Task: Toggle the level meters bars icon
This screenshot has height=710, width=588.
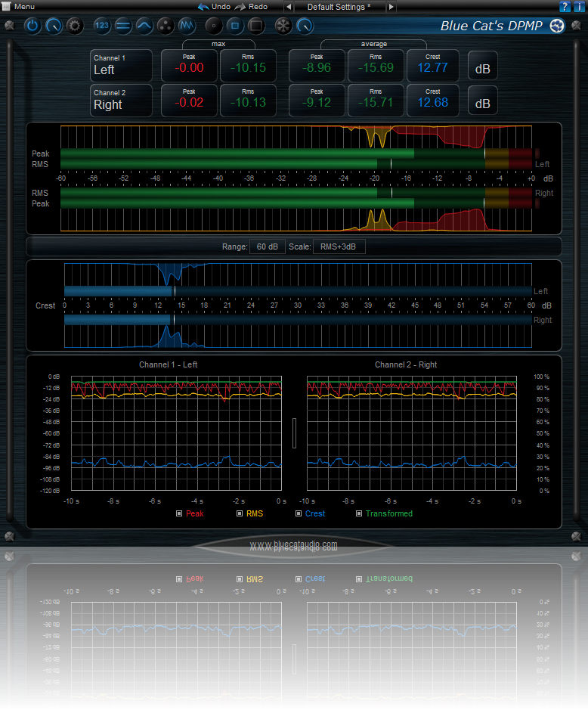Action: 123,26
